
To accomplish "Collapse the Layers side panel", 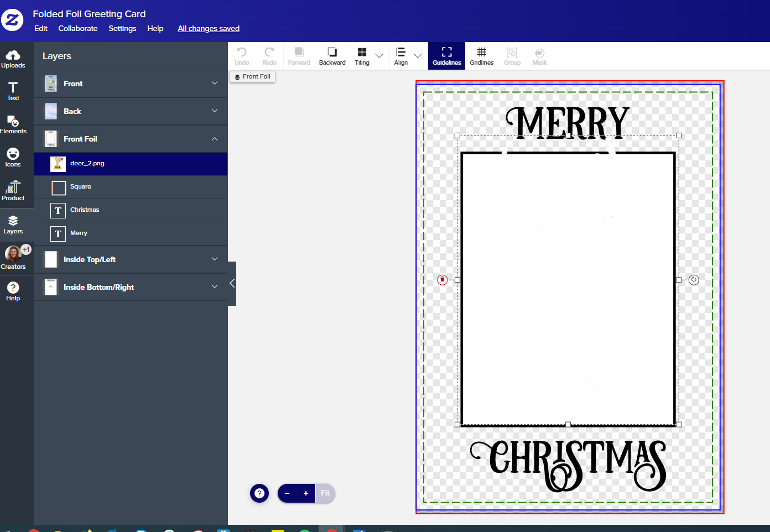I will [x=232, y=284].
